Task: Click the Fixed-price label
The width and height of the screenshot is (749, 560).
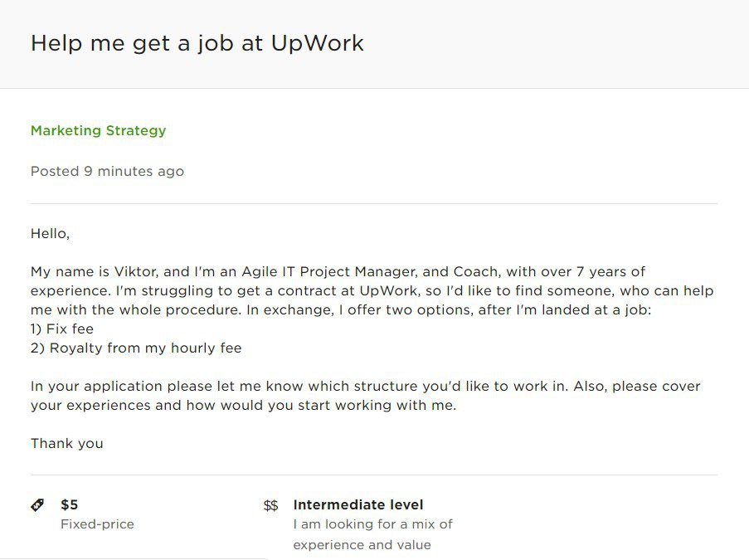Action: point(97,524)
